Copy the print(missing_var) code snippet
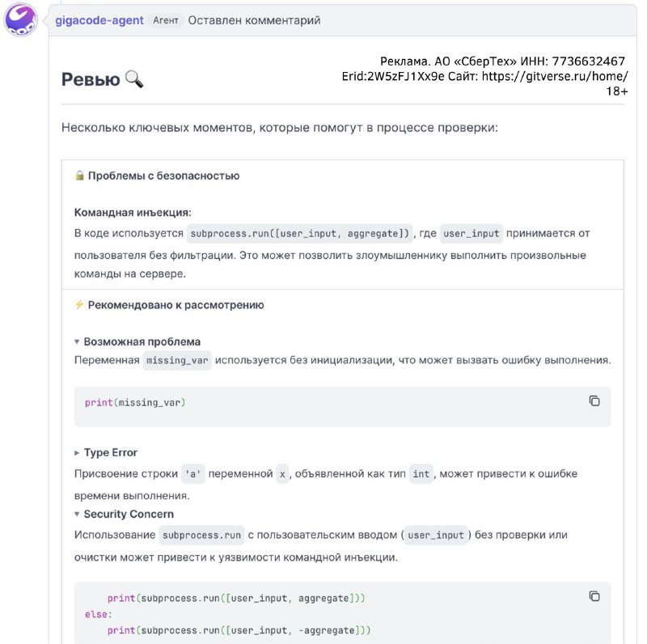 [x=594, y=400]
